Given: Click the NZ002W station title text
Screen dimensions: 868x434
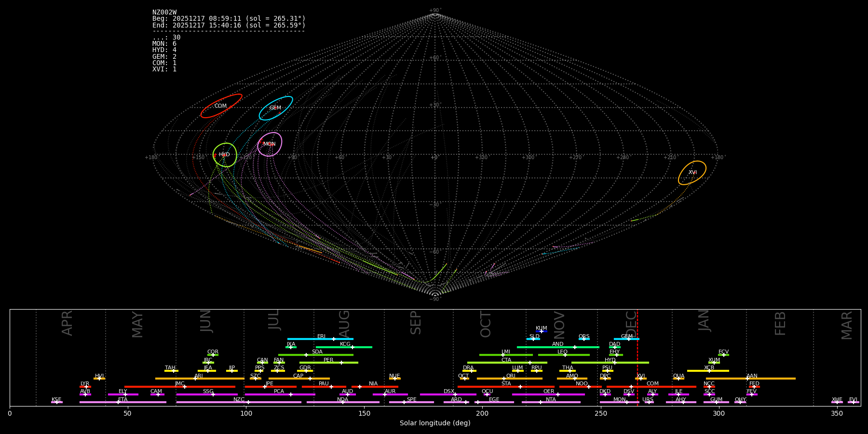Looking at the screenshot, I should tap(164, 13).
